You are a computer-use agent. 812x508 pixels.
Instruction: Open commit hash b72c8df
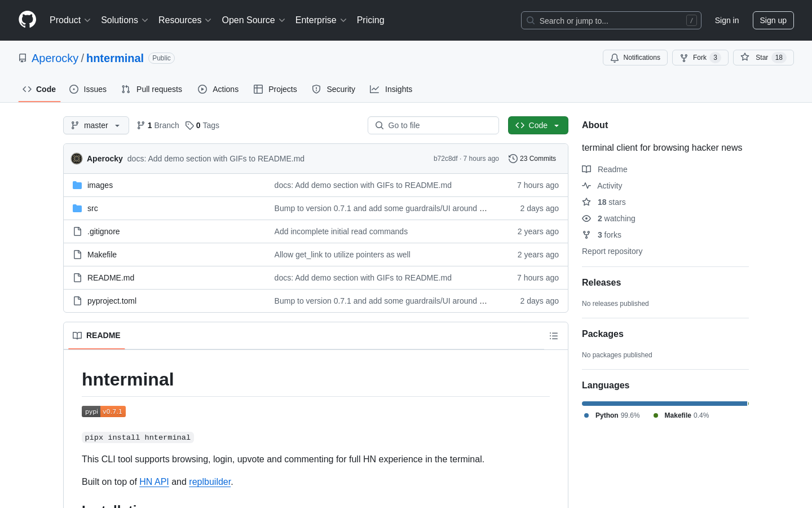tap(445, 159)
